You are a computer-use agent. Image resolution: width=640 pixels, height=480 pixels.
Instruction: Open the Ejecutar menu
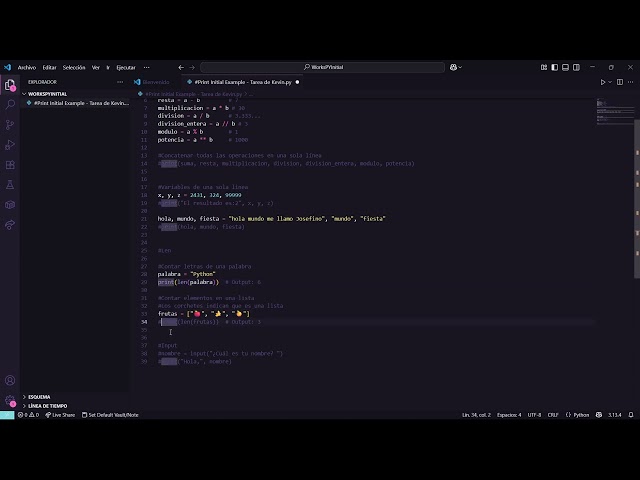(126, 67)
